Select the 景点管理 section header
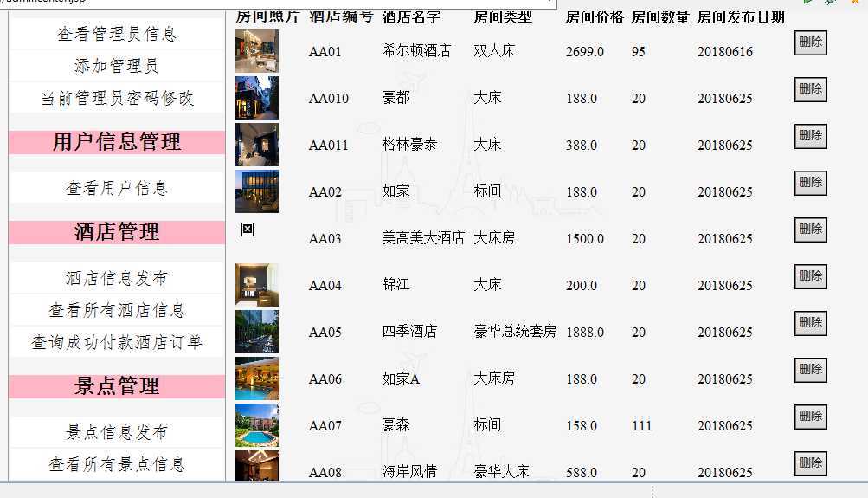Image resolution: width=868 pixels, height=498 pixels. pos(117,386)
